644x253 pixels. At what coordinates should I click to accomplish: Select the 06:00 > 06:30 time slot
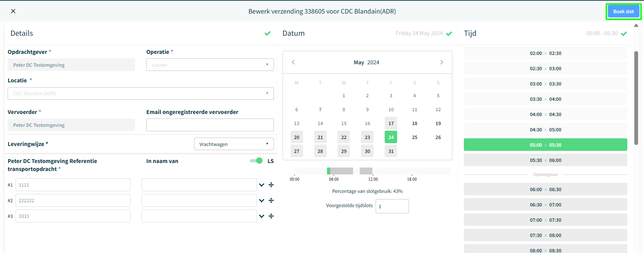point(545,189)
